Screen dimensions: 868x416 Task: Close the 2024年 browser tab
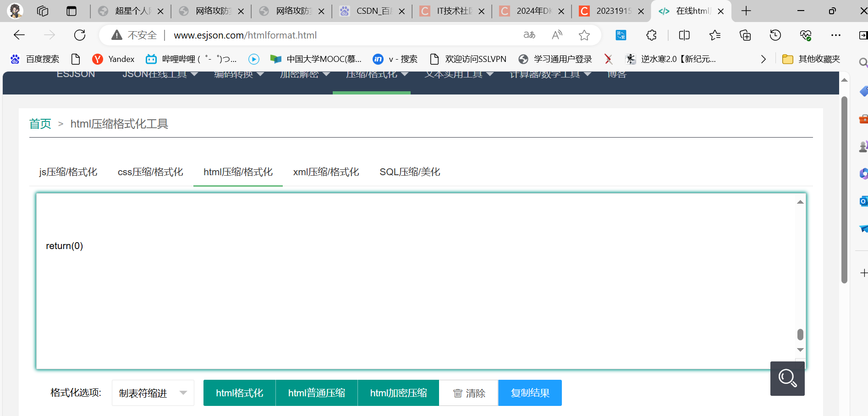point(561,11)
